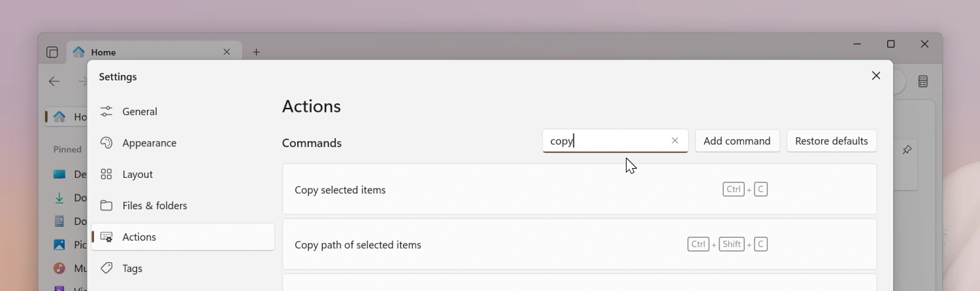Select Copy selected items command row
The image size is (980, 291).
(457, 190)
